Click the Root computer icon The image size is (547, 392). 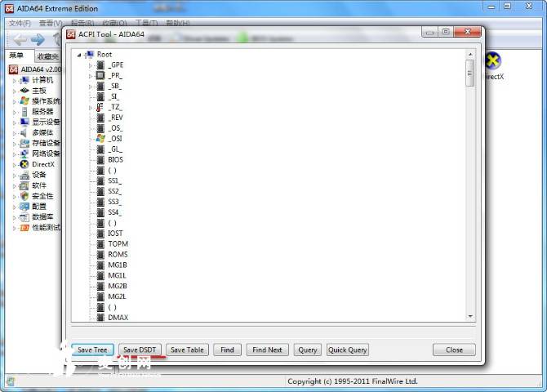click(x=88, y=55)
